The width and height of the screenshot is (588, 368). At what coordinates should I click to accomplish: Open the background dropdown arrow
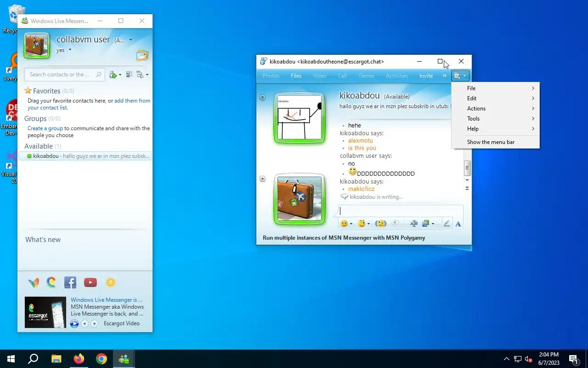coord(433,224)
